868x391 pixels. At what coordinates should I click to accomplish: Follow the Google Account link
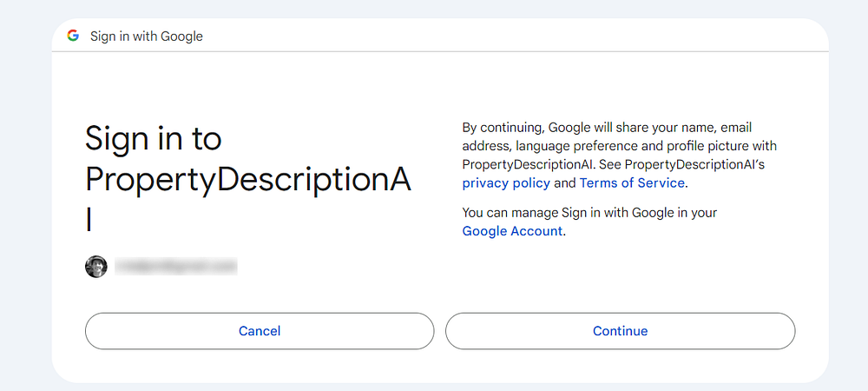[x=512, y=231]
